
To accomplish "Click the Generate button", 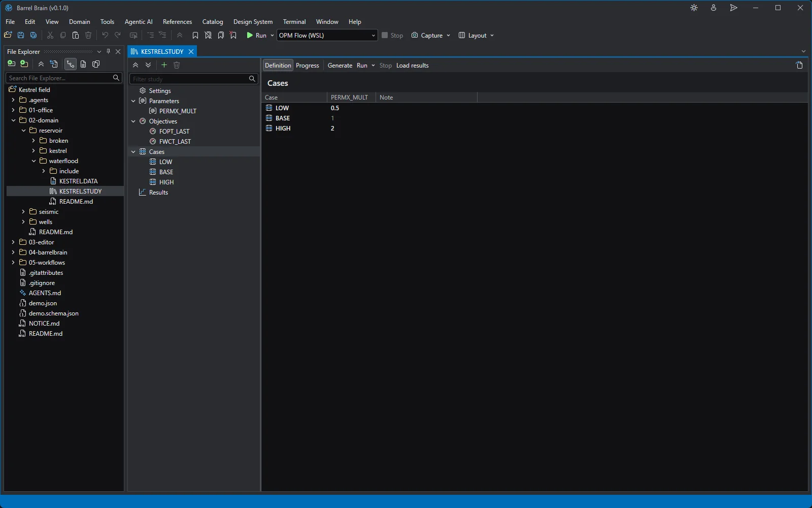I will tap(340, 66).
